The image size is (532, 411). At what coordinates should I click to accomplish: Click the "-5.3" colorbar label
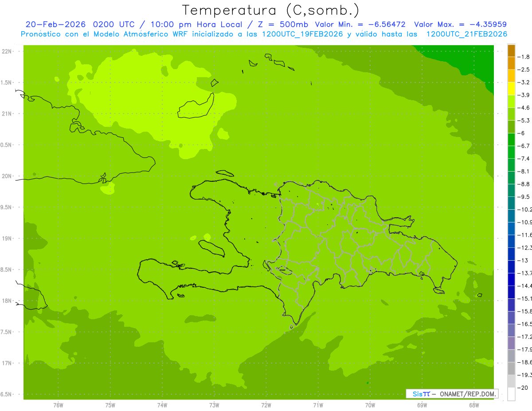tap(524, 121)
